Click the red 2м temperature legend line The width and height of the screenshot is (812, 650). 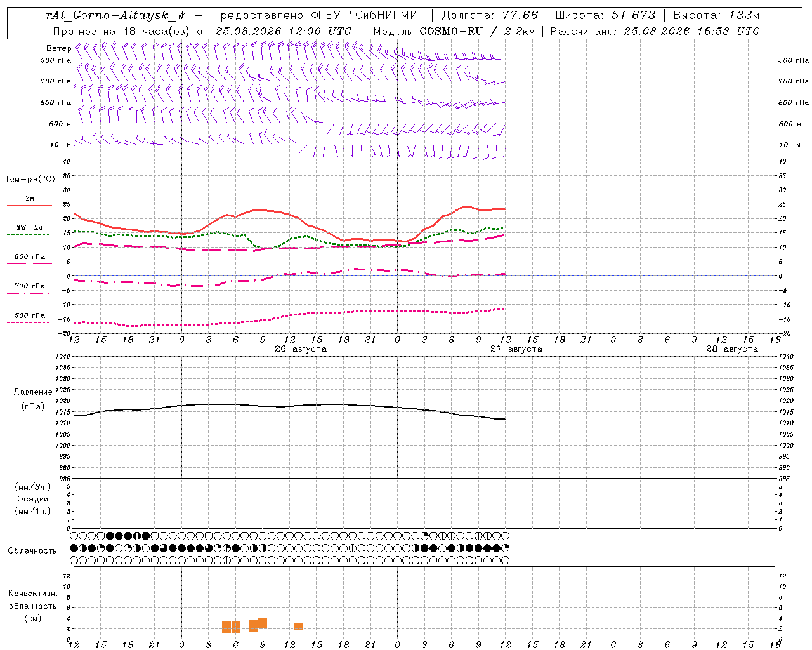click(29, 205)
